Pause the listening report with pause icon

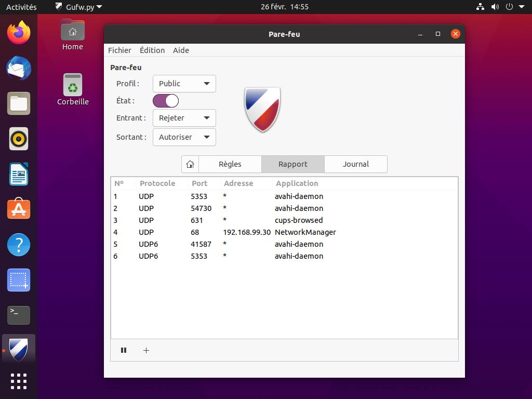click(x=124, y=350)
